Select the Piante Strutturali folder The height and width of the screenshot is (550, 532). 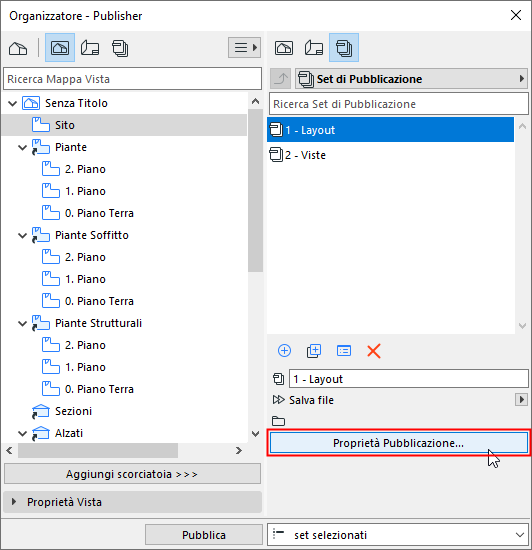pyautogui.click(x=98, y=323)
